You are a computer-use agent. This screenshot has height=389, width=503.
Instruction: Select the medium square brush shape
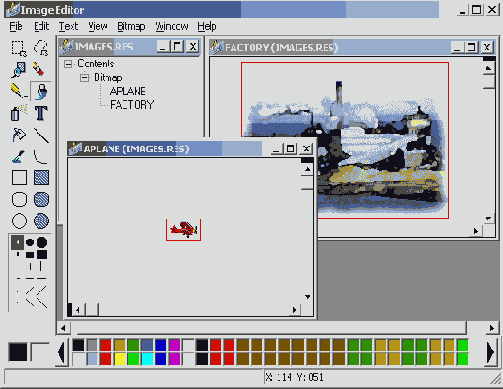(30, 255)
